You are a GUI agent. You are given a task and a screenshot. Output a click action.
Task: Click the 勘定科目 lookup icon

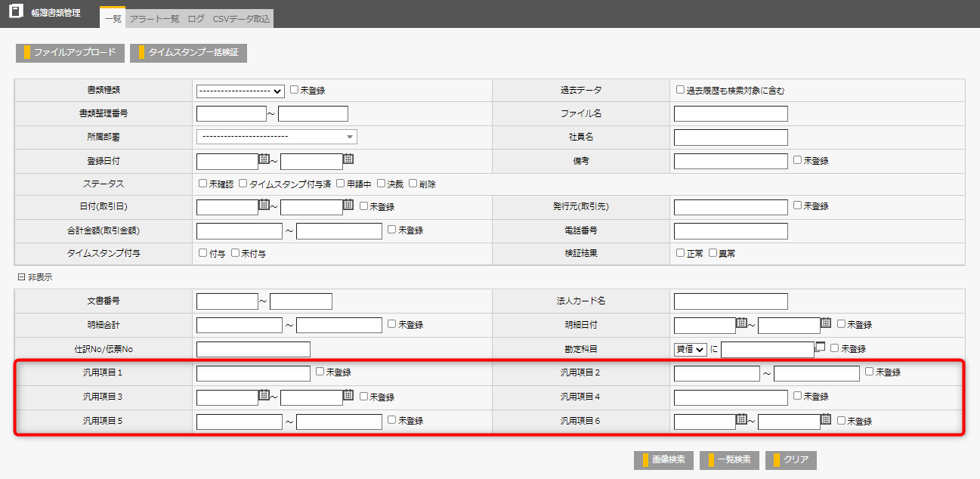pyautogui.click(x=821, y=348)
